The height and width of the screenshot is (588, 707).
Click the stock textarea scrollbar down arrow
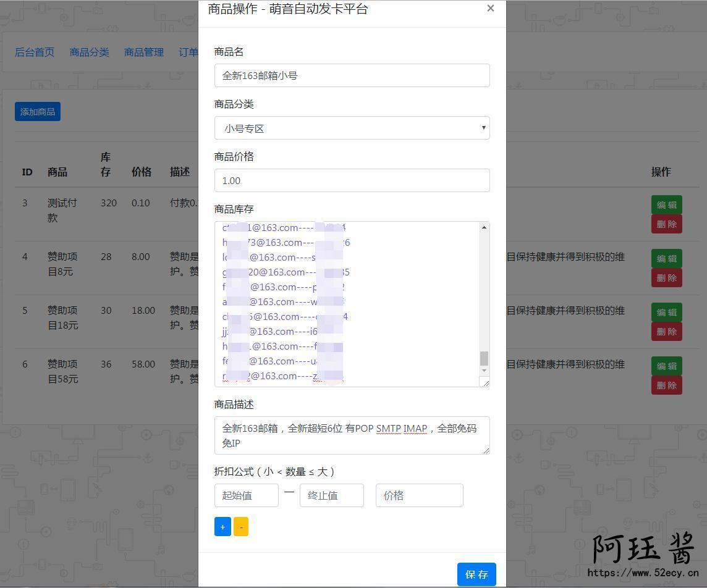(484, 371)
